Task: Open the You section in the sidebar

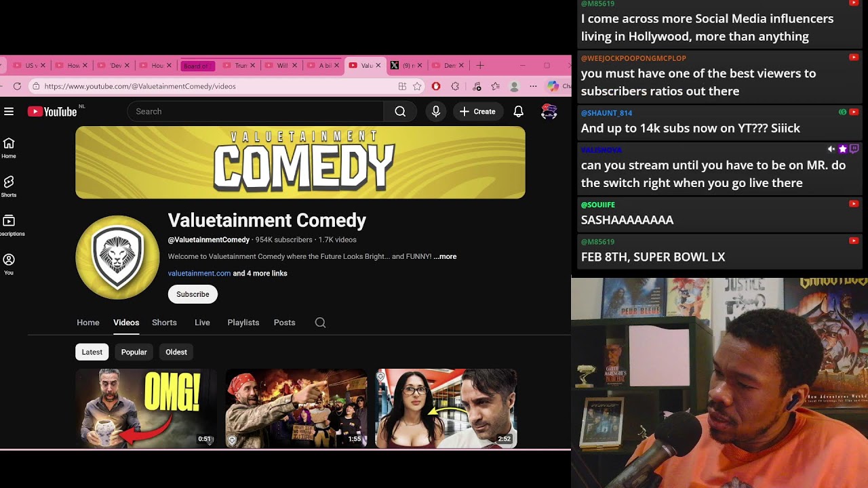Action: [x=9, y=264]
